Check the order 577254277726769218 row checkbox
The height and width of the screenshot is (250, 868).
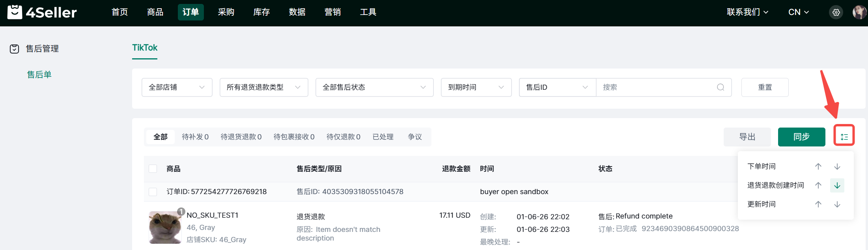[153, 192]
